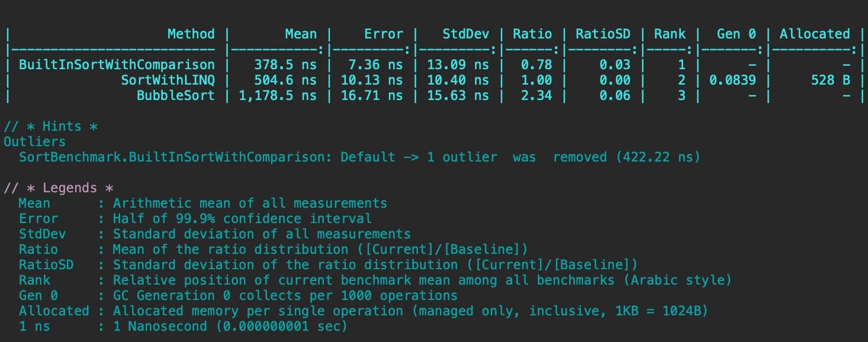Click the 2.34 ratio value
The width and height of the screenshot is (868, 342).
[536, 95]
